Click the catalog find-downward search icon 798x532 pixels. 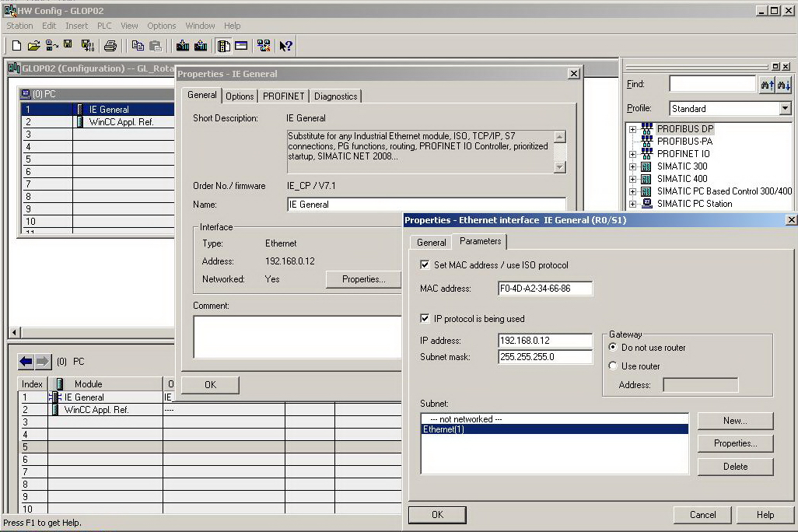point(783,85)
